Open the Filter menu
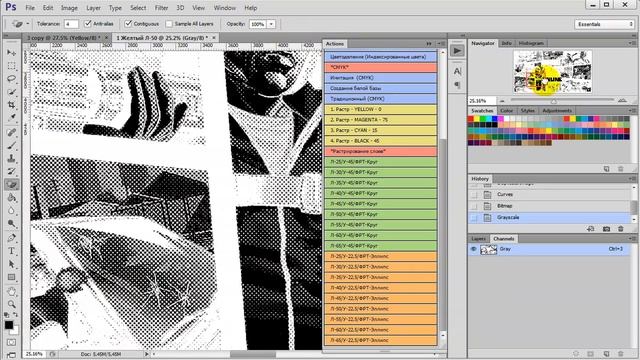Image resolution: width=640 pixels, height=360 pixels. [x=161, y=8]
